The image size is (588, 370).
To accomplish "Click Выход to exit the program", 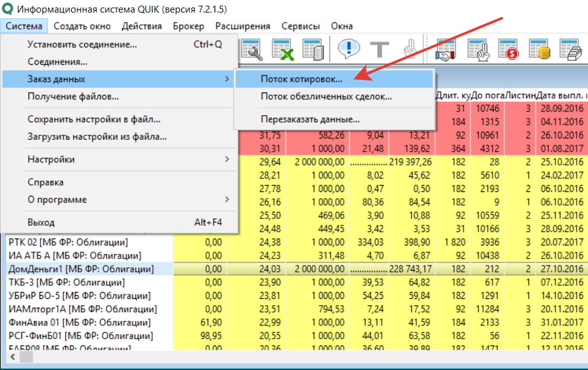I will [x=42, y=222].
